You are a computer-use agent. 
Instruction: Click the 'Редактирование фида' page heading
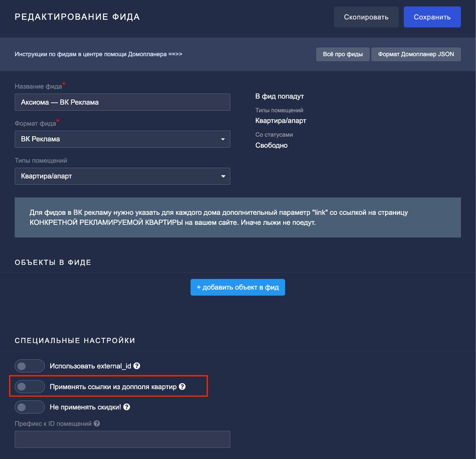click(77, 17)
